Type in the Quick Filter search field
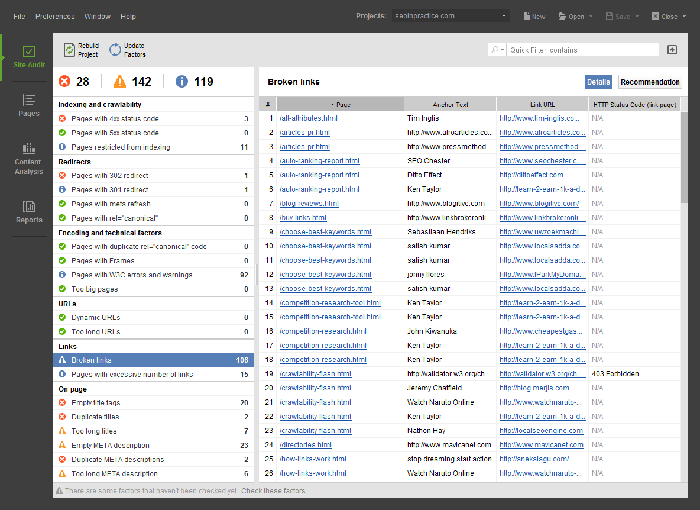The image size is (700, 510). tap(580, 49)
